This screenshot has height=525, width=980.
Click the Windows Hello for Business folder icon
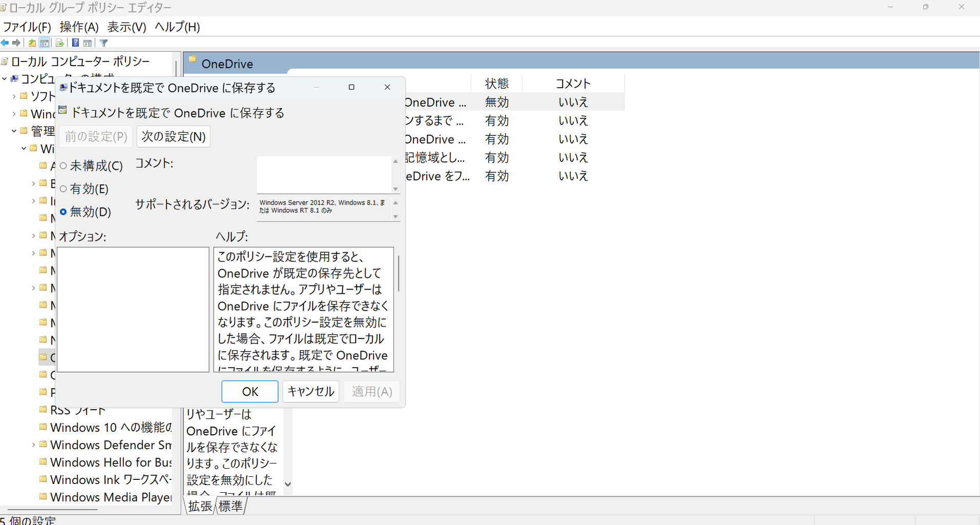click(44, 462)
